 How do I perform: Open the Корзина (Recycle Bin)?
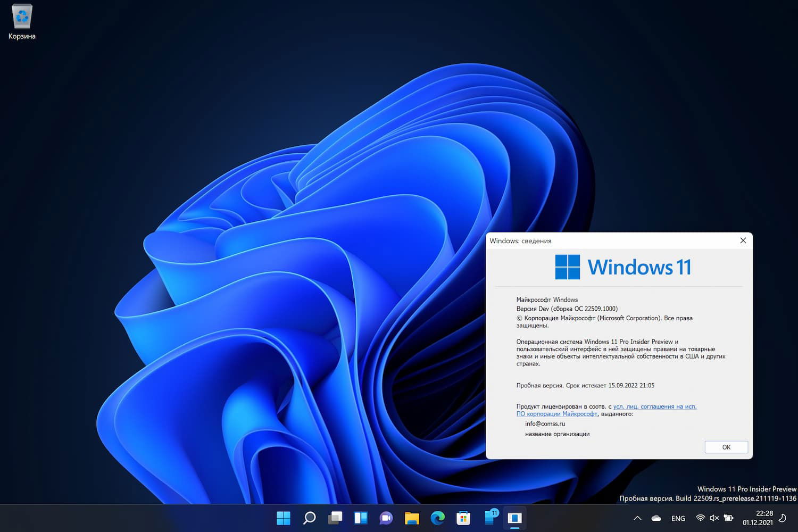point(21,16)
